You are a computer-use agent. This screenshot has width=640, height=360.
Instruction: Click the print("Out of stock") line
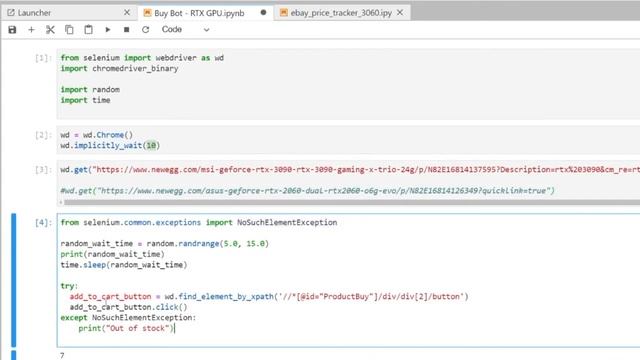[126, 328]
